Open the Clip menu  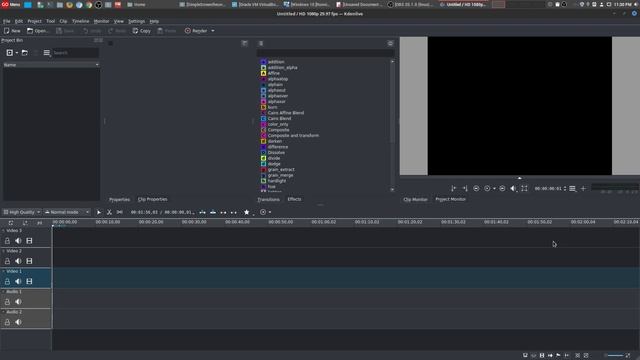click(63, 21)
